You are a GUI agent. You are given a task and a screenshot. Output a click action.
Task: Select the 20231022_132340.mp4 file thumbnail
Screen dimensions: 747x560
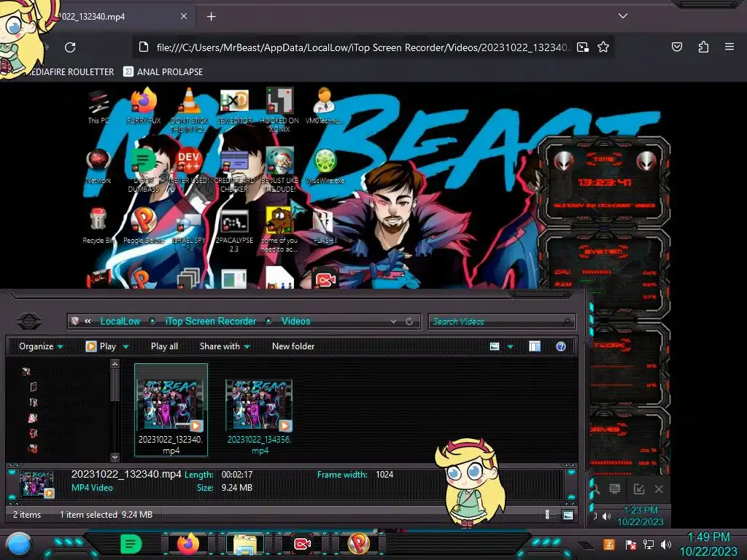pyautogui.click(x=171, y=410)
